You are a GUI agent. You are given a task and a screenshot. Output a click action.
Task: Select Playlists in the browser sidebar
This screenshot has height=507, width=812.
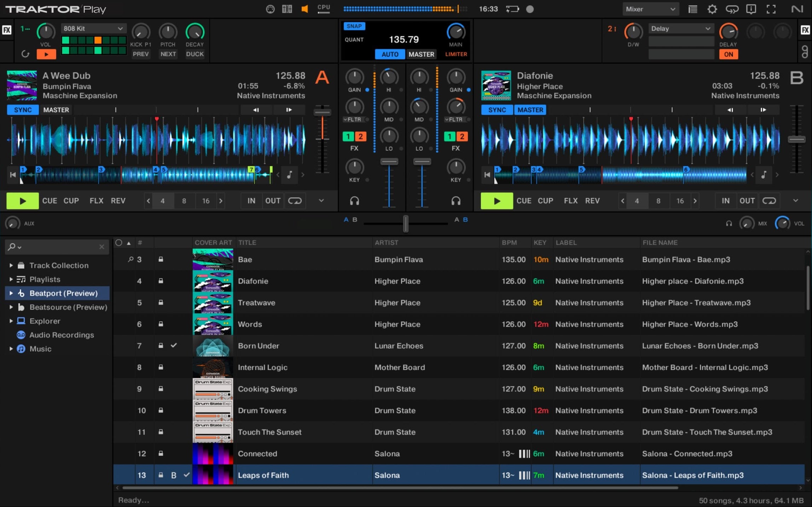click(x=45, y=279)
